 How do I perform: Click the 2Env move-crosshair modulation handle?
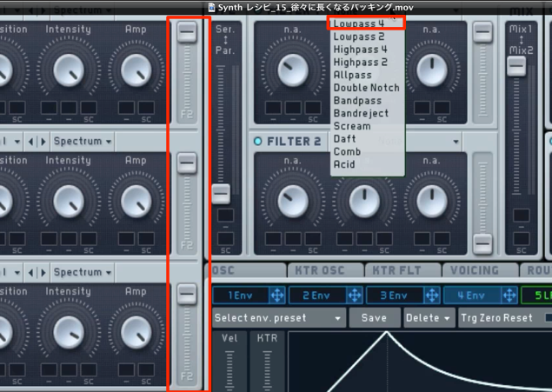click(x=355, y=296)
